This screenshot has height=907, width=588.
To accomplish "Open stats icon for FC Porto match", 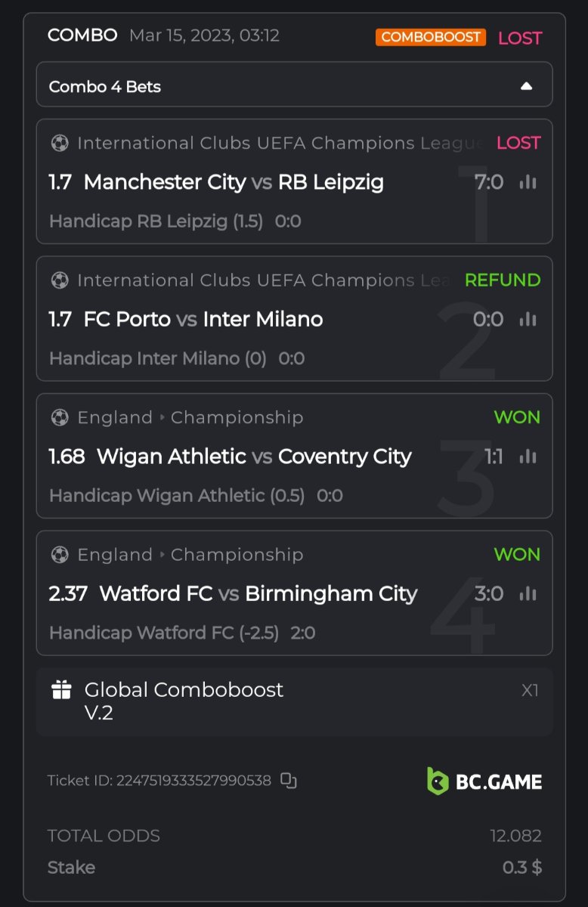I will pos(528,320).
